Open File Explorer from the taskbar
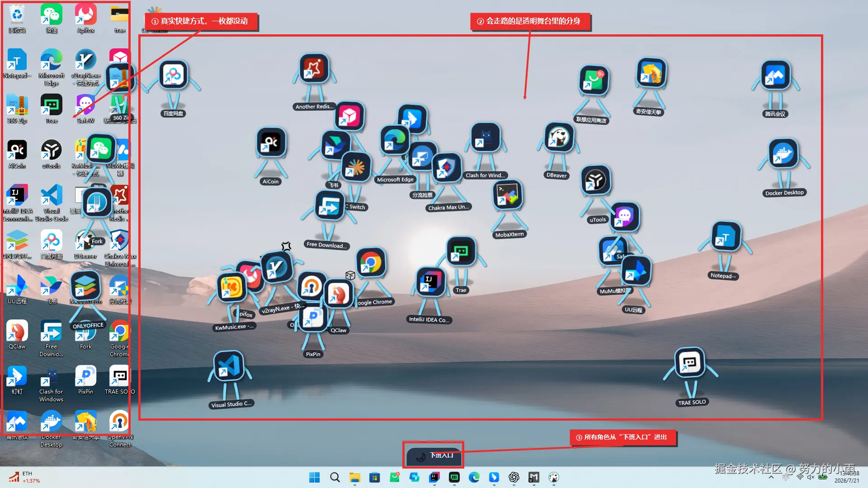This screenshot has width=868, height=488. click(354, 478)
